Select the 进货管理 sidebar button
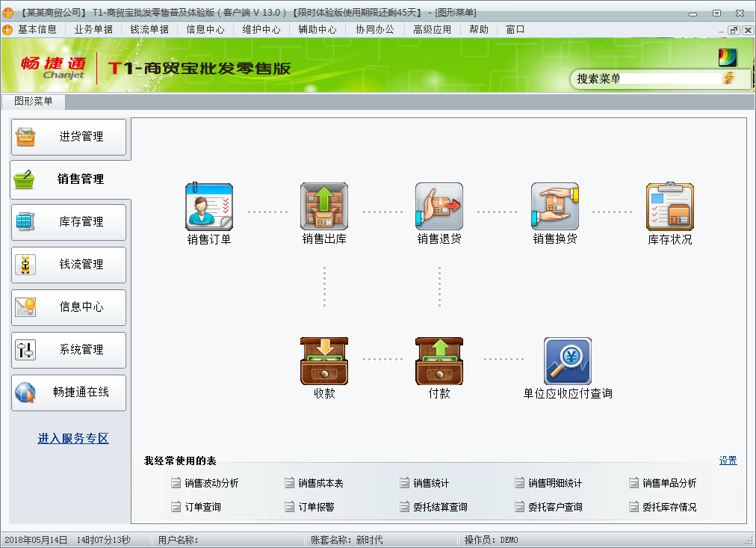Viewport: 756px width, 548px height. 69,137
